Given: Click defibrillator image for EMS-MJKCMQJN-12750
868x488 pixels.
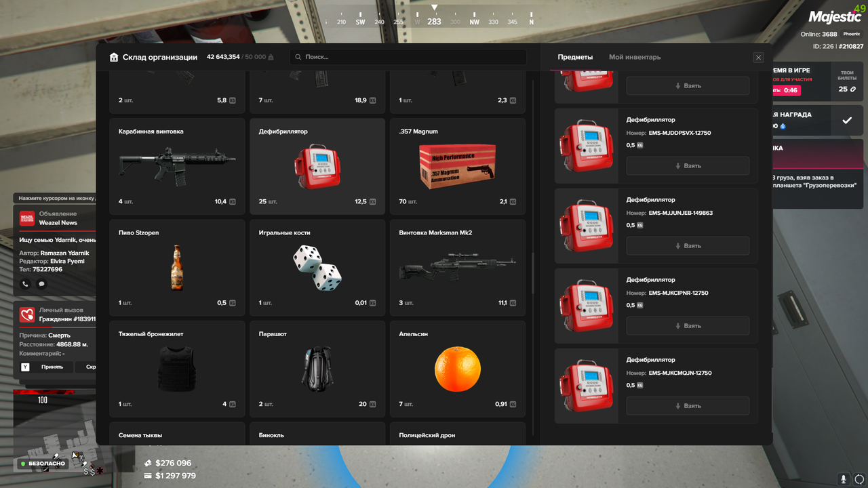Looking at the screenshot, I should click(586, 386).
